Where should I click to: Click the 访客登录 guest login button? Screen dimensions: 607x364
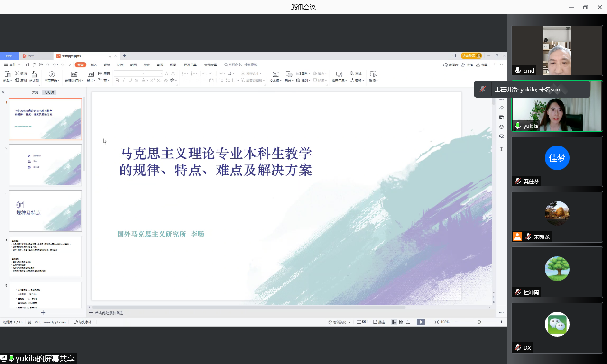471,56
